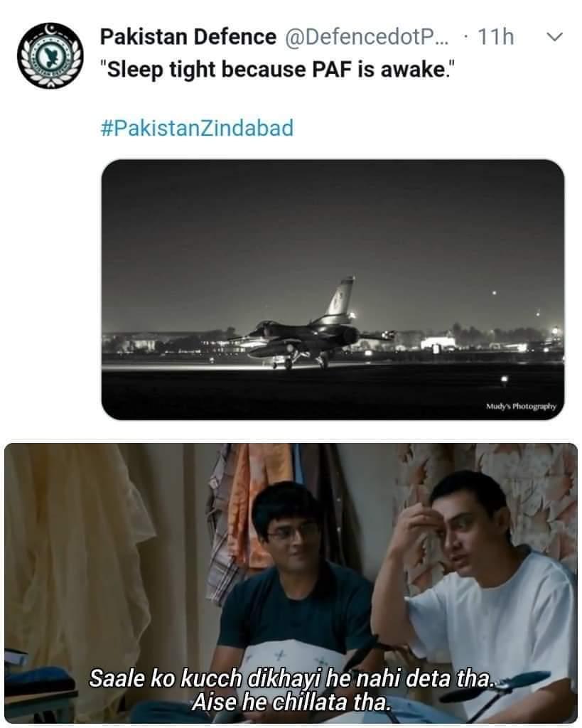Viewport: 582px width, 728px height.
Task: Click the subtitle line "Saale ko kucch dikhayi"
Action: [291, 678]
